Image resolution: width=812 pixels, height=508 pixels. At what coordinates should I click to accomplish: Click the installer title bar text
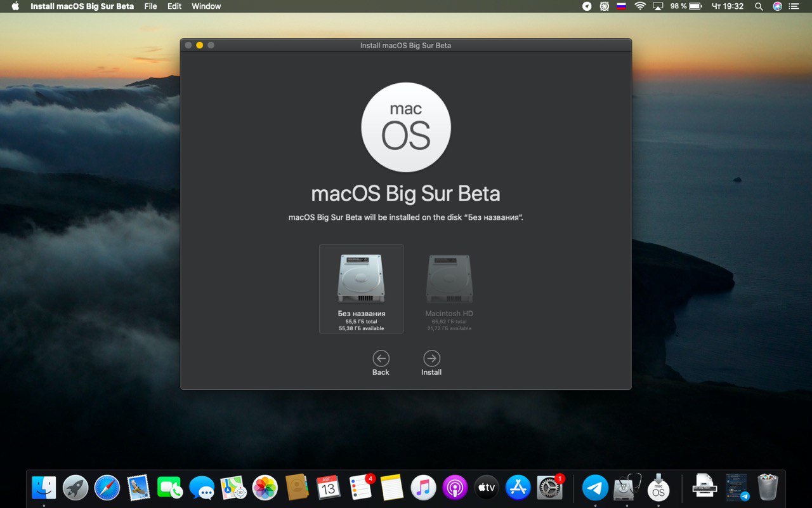point(405,45)
